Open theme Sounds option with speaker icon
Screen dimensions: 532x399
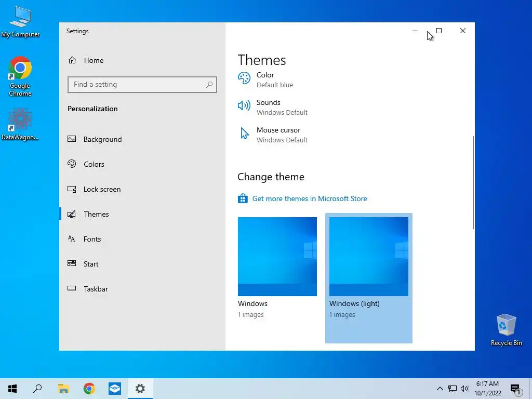coord(273,107)
